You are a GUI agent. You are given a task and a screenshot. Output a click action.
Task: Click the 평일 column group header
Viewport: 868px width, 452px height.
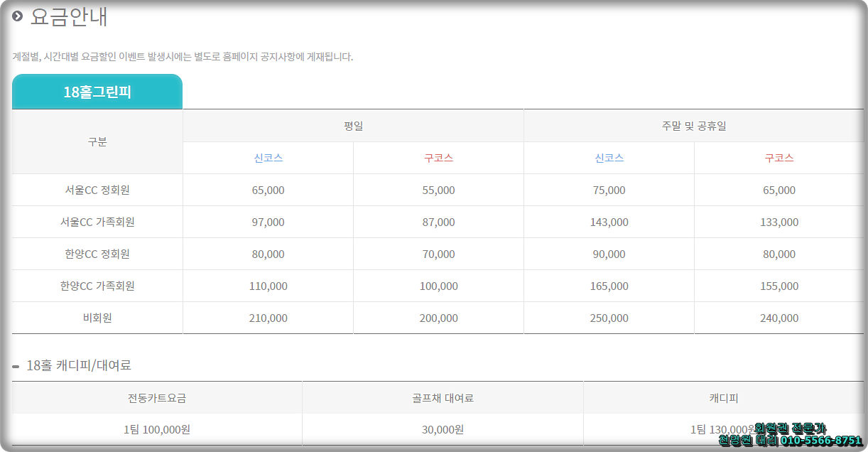tap(353, 126)
